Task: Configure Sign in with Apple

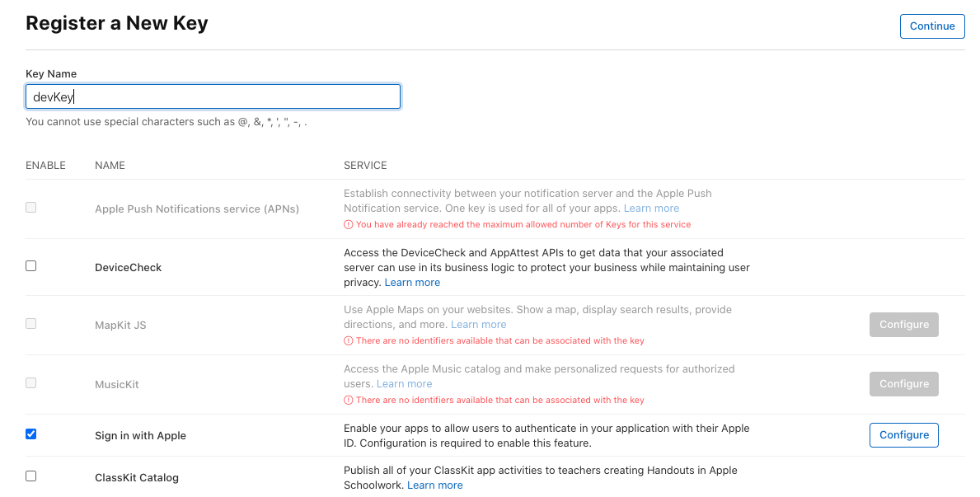Action: click(x=903, y=435)
